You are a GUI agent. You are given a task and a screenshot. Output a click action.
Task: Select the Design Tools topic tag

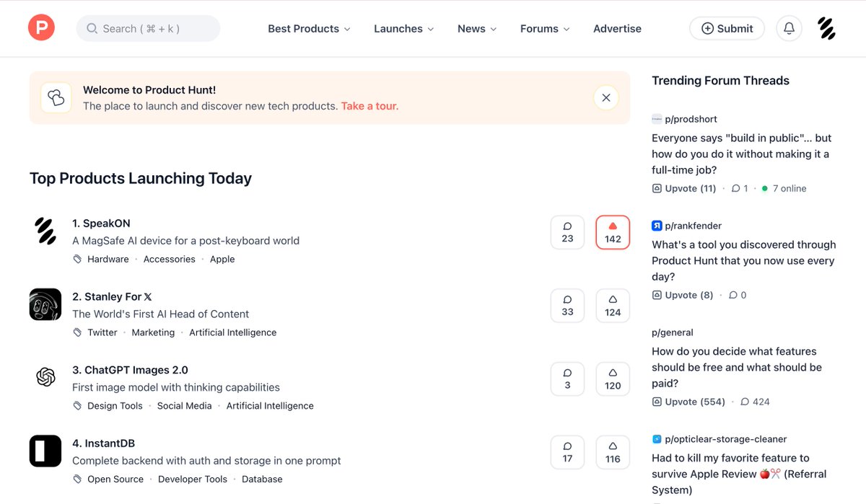pyautogui.click(x=115, y=406)
